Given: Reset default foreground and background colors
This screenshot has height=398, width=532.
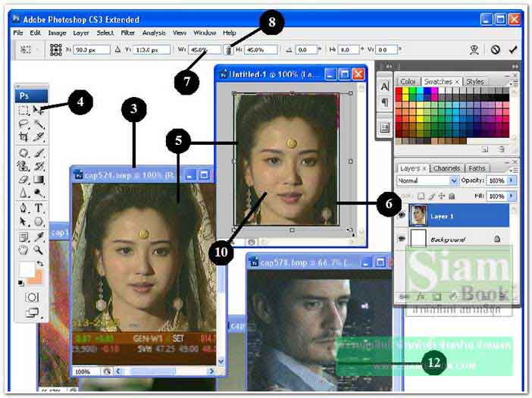Looking at the screenshot, I should [21, 283].
